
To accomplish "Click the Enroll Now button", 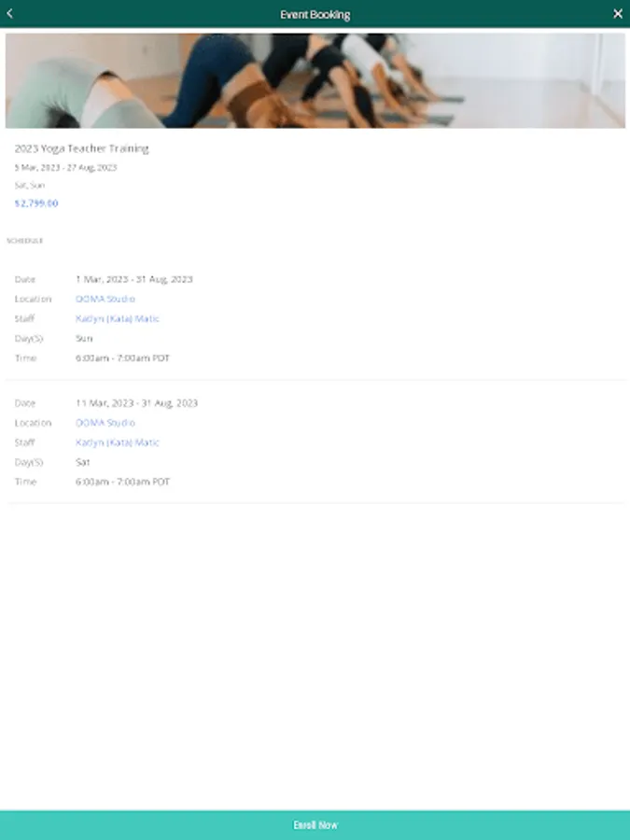I will click(315, 825).
